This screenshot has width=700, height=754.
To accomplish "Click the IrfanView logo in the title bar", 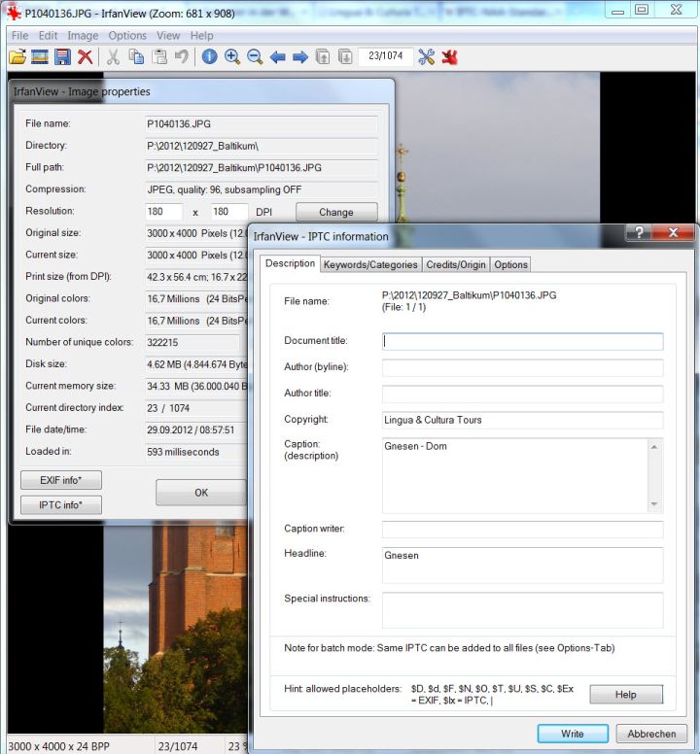I will pos(14,13).
